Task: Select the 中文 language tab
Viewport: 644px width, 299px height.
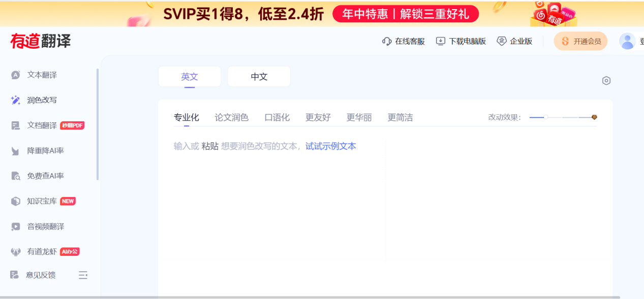Action: tap(259, 77)
